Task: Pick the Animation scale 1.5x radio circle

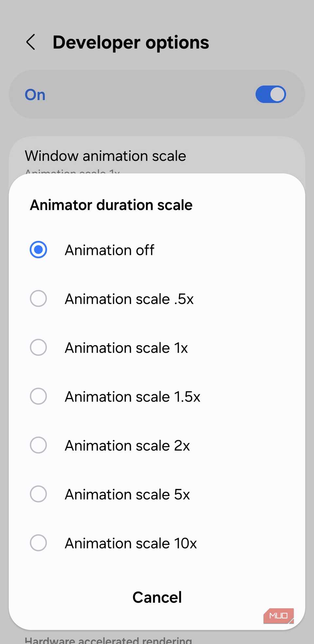Action: [38, 396]
